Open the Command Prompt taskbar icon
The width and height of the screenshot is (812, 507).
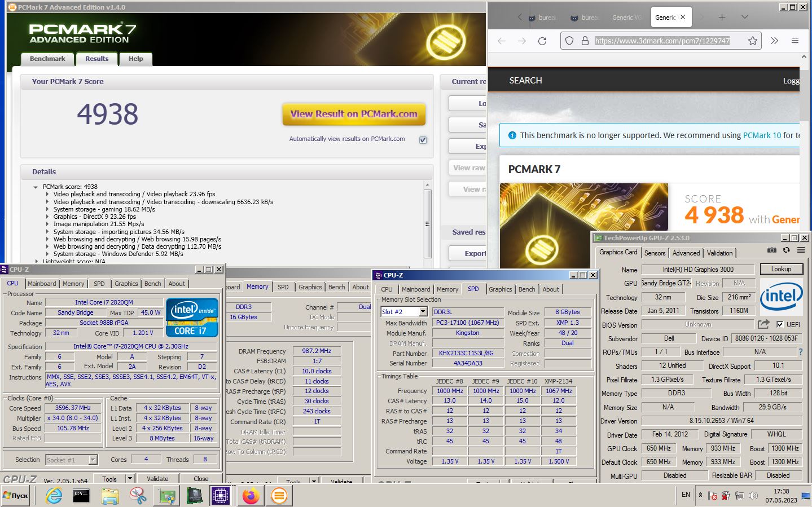(81, 496)
